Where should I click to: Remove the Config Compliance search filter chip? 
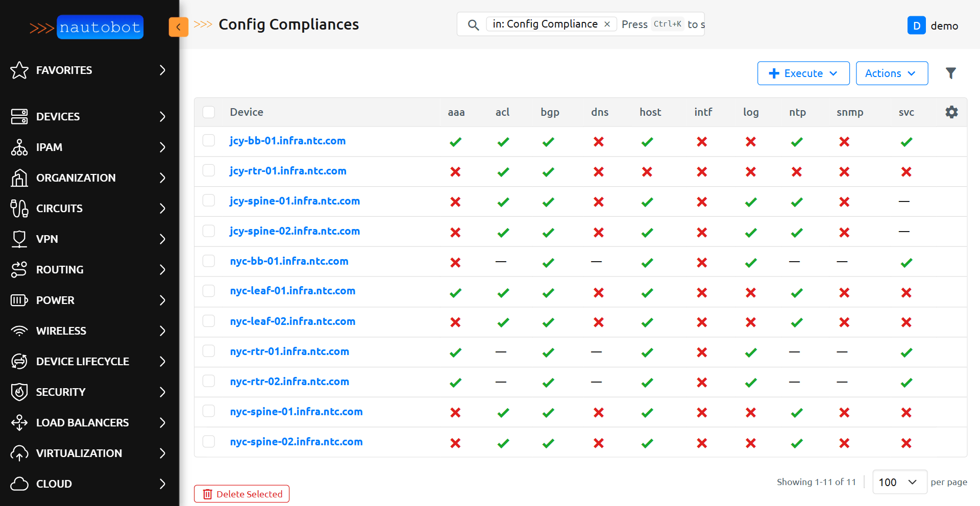click(x=607, y=24)
